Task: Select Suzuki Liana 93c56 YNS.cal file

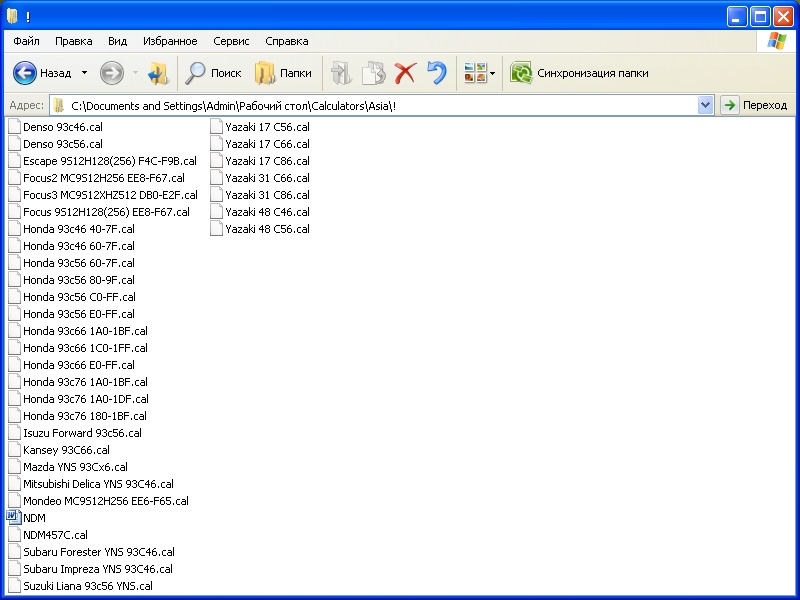Action: click(x=81, y=586)
